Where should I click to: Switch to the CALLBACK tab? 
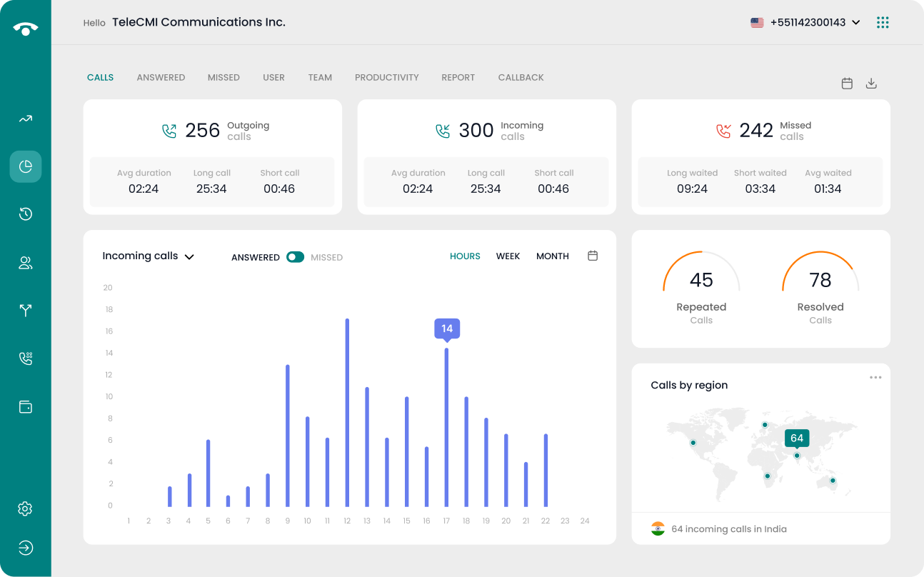tap(521, 77)
